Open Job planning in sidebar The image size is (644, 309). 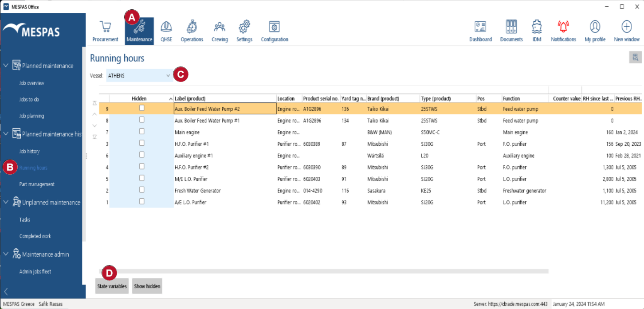pyautogui.click(x=31, y=116)
